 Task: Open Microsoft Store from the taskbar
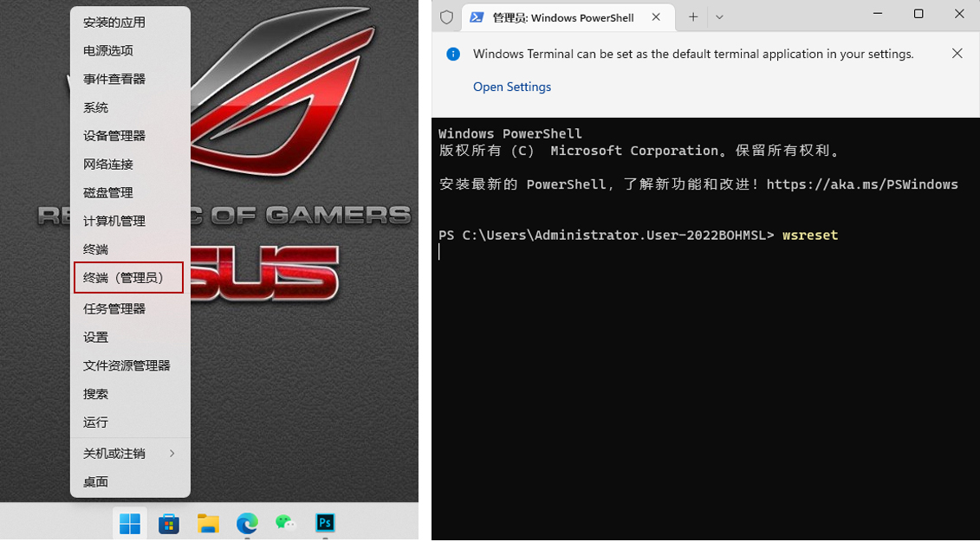point(168,524)
